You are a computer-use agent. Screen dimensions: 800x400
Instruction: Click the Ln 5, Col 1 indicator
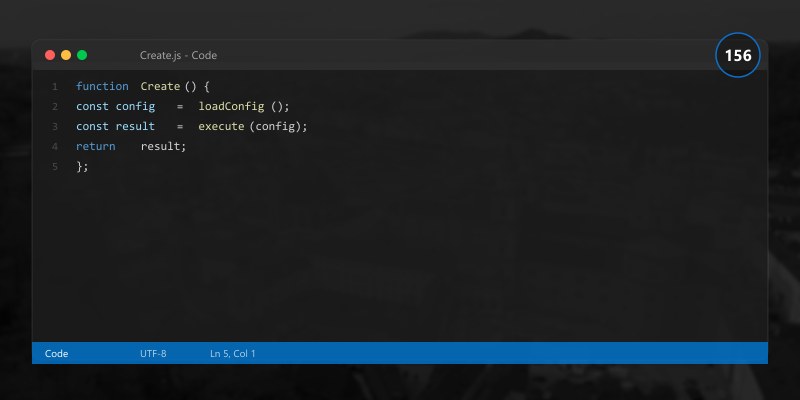(233, 354)
